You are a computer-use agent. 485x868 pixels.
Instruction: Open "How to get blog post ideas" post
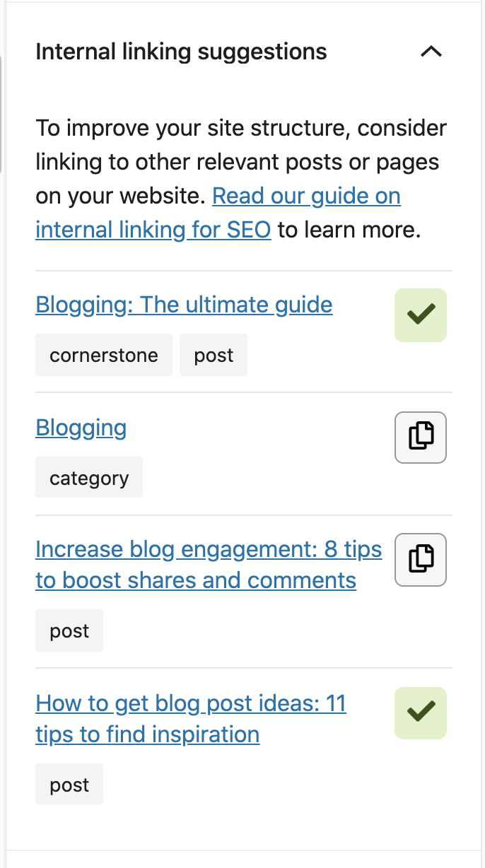(191, 718)
